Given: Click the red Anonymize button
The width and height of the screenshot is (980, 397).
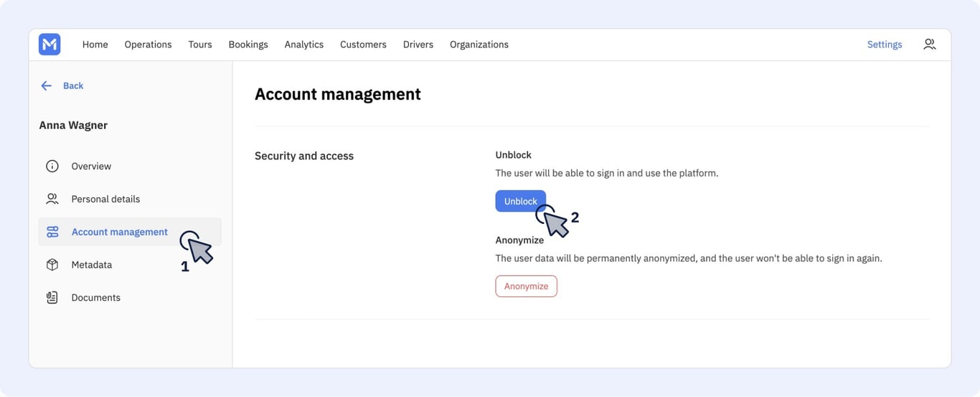Looking at the screenshot, I should click(526, 286).
